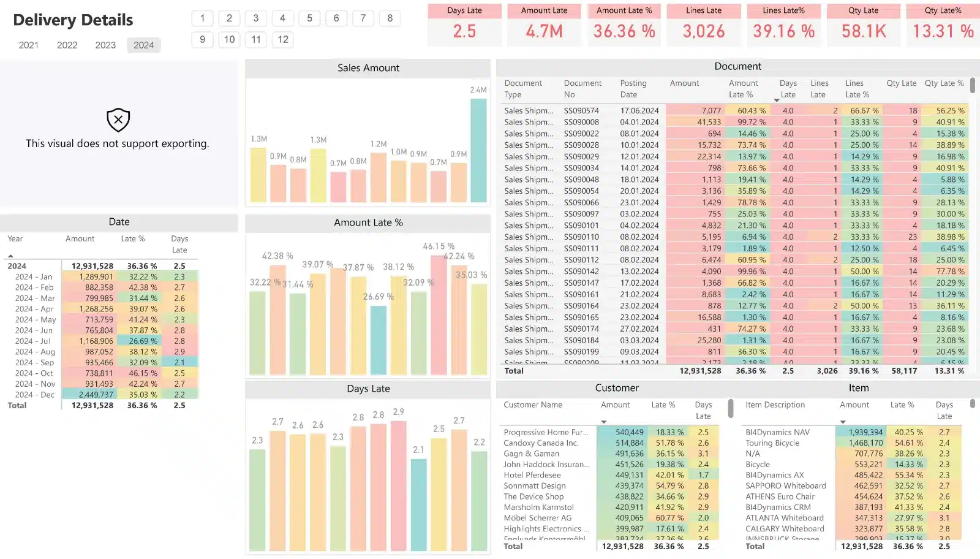Viewport: 980px width, 559px height.
Task: Select the Lines Late% KPI card
Action: pyautogui.click(x=783, y=25)
